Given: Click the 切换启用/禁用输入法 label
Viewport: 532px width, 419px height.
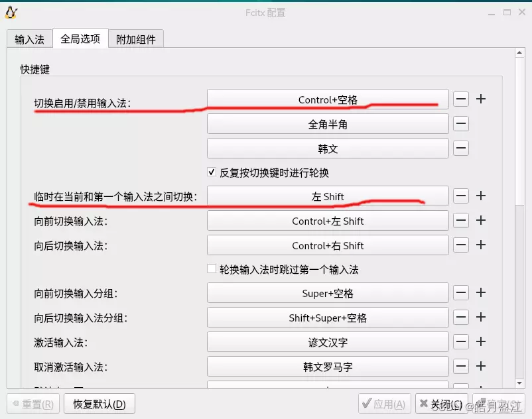Looking at the screenshot, I should (x=82, y=103).
